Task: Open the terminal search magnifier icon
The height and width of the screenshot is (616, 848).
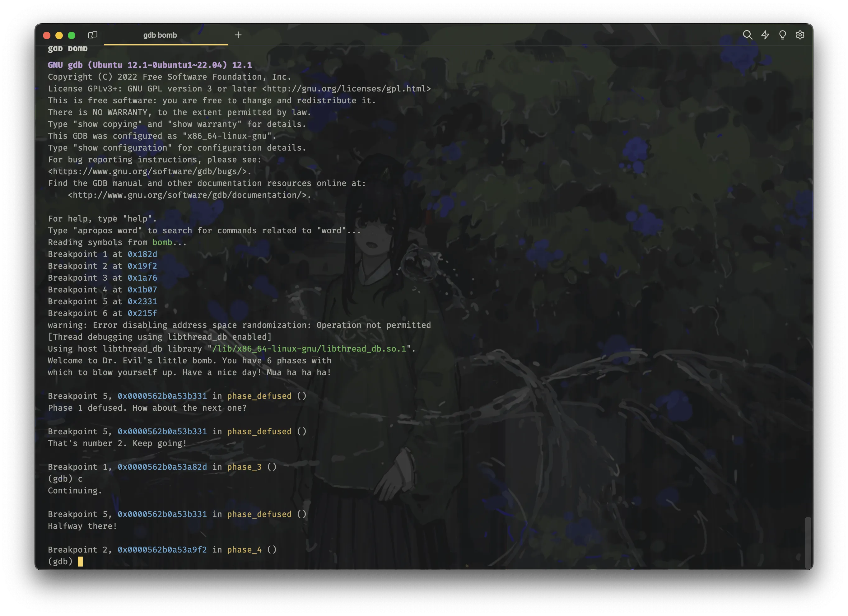Action: pos(748,35)
